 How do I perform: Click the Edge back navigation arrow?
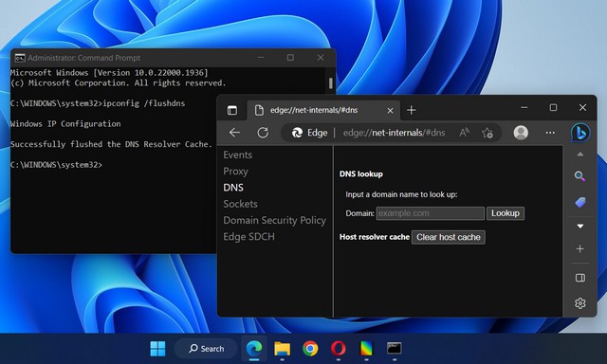coord(234,133)
